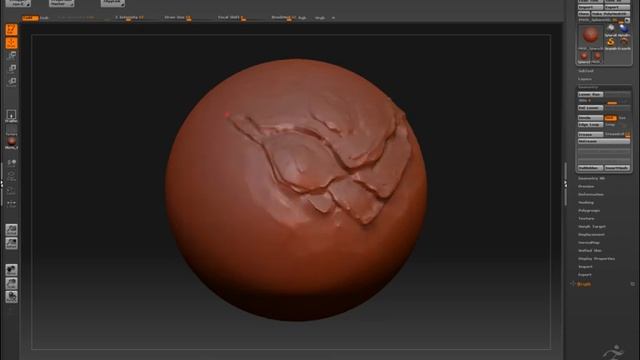This screenshot has height=360, width=640.
Task: Open the Texture section in Tool palette
Action: [x=586, y=219]
